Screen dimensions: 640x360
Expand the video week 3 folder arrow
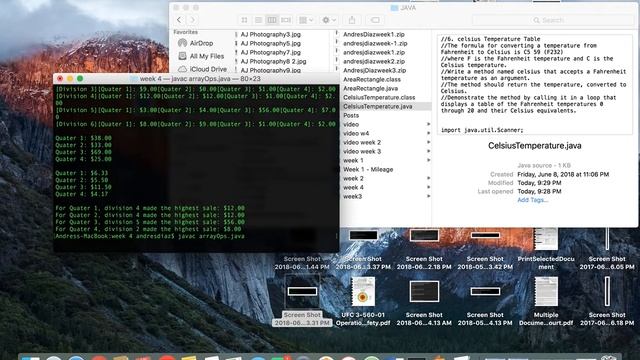[x=428, y=151]
